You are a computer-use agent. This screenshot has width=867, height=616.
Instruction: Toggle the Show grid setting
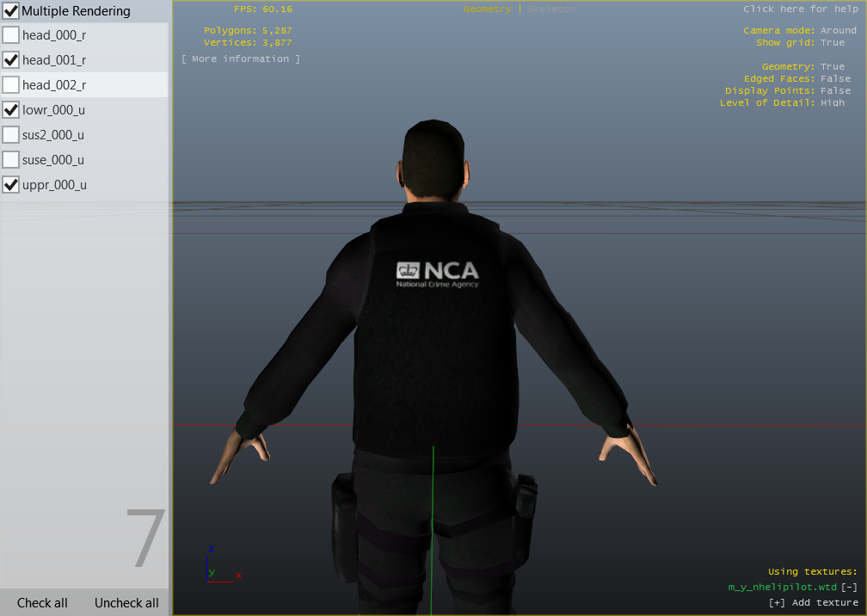pos(832,42)
